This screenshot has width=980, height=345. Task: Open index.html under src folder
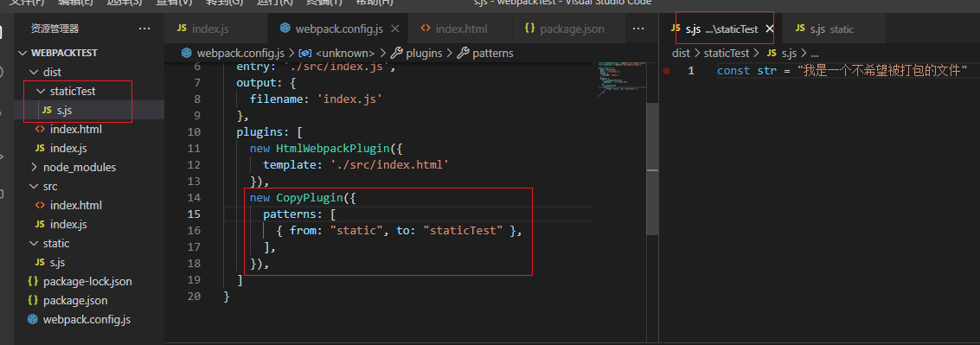click(x=75, y=205)
